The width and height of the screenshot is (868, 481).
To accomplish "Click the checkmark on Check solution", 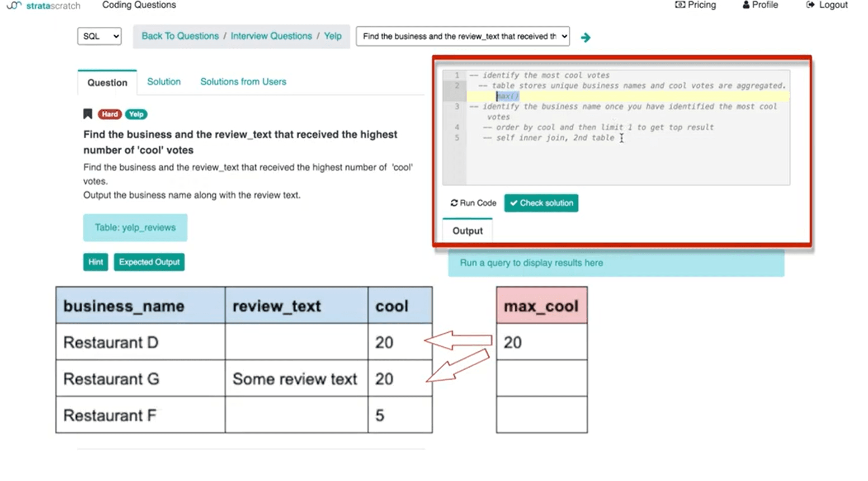I will (x=514, y=203).
